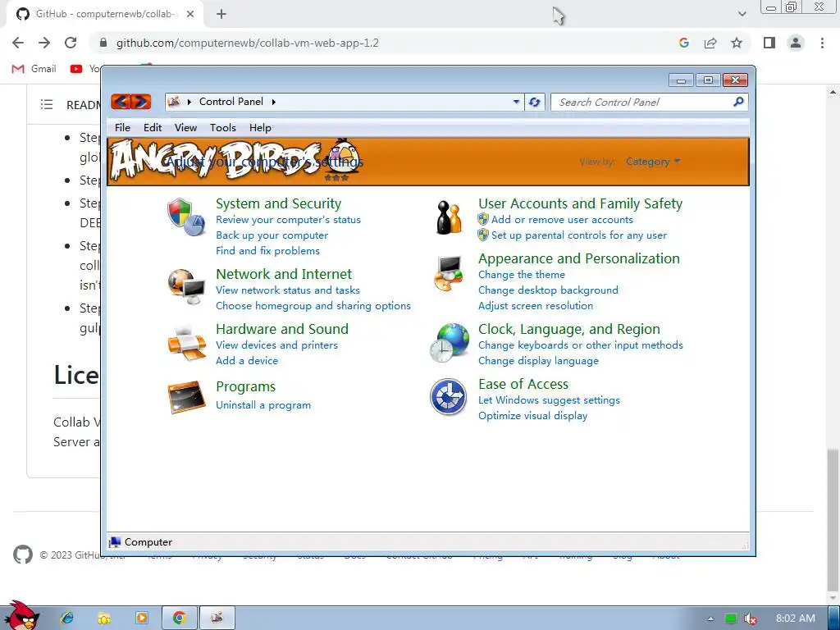
Task: Open the User Accounts chess pieces icon
Action: (x=449, y=217)
